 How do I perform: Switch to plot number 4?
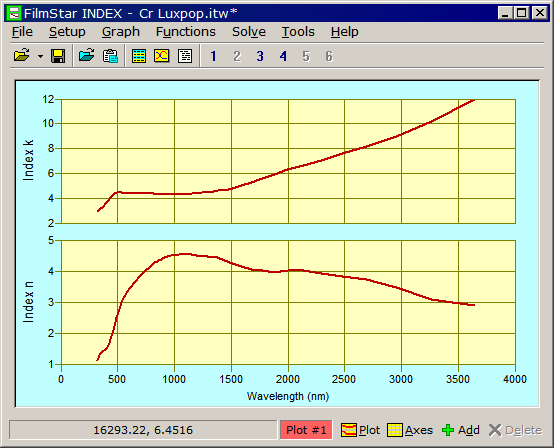(x=283, y=56)
